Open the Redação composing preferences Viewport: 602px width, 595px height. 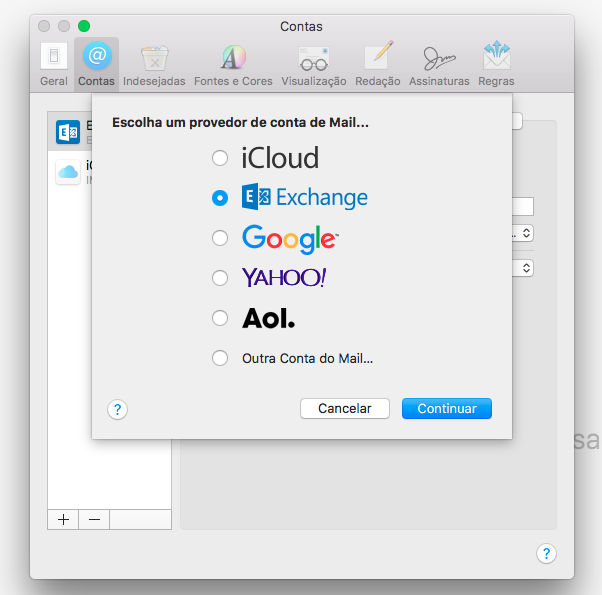pyautogui.click(x=377, y=63)
